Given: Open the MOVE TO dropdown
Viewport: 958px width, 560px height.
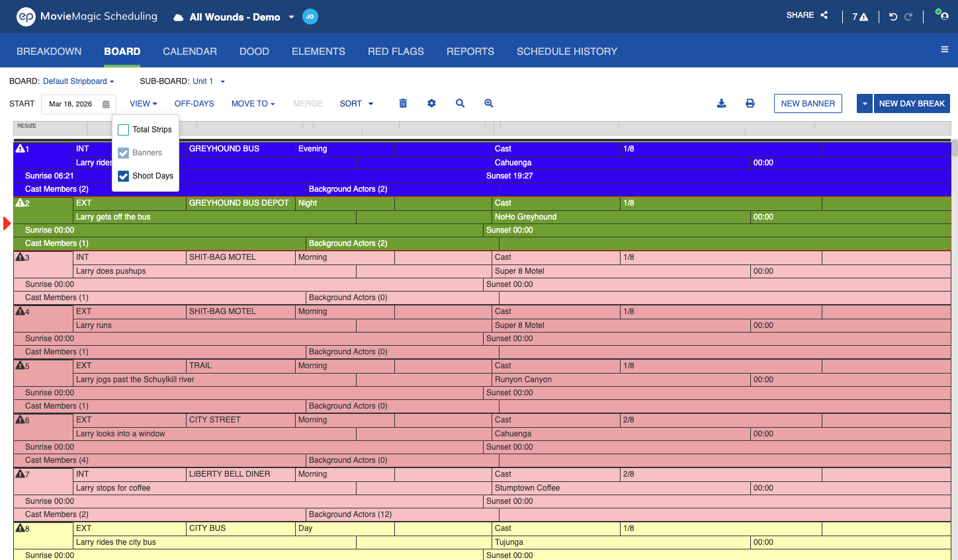Looking at the screenshot, I should (253, 104).
